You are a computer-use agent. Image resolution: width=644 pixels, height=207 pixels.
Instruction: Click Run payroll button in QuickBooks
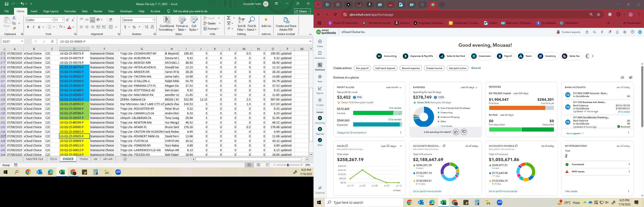tap(362, 68)
